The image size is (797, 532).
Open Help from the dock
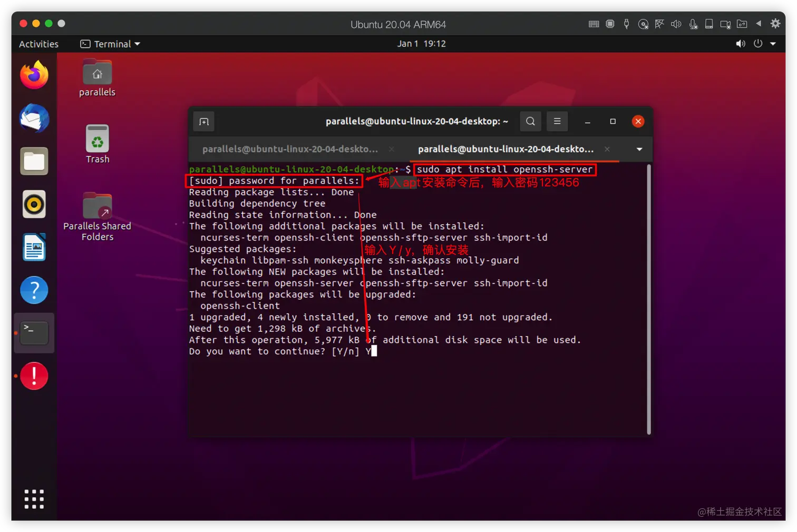pos(34,290)
